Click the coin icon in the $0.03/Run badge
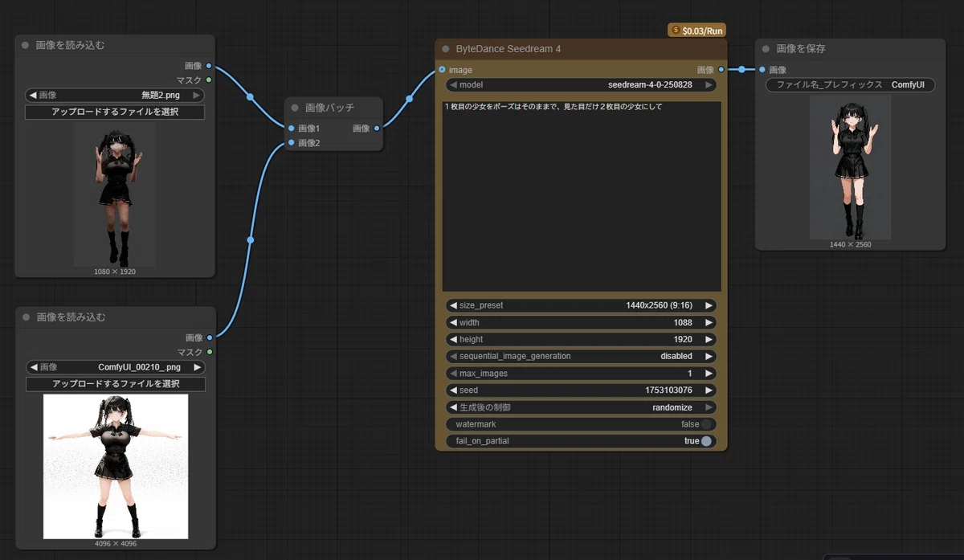 (675, 31)
